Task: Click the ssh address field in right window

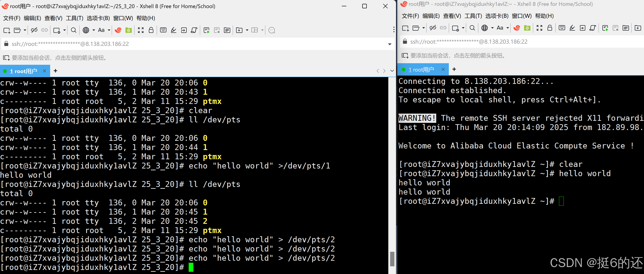Action: (x=469, y=42)
